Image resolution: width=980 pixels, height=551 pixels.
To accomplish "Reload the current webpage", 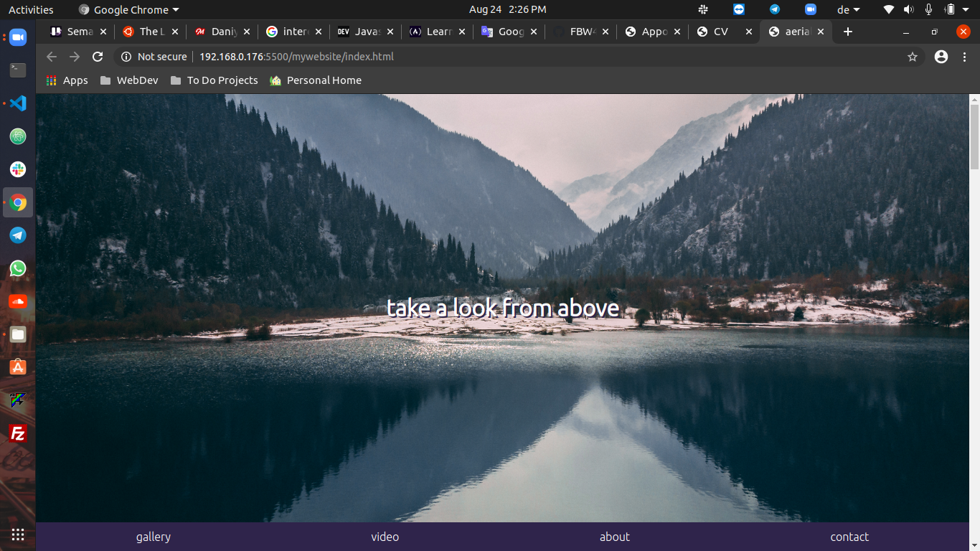I will tap(98, 56).
